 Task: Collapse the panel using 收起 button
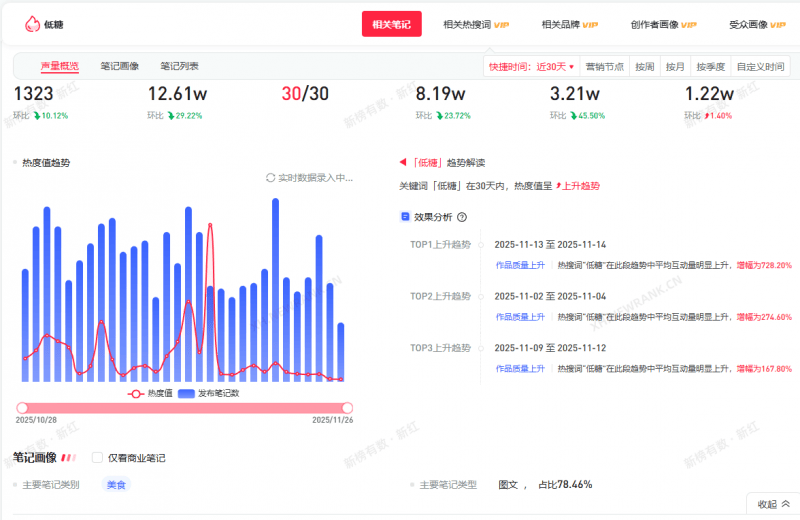pyautogui.click(x=772, y=504)
